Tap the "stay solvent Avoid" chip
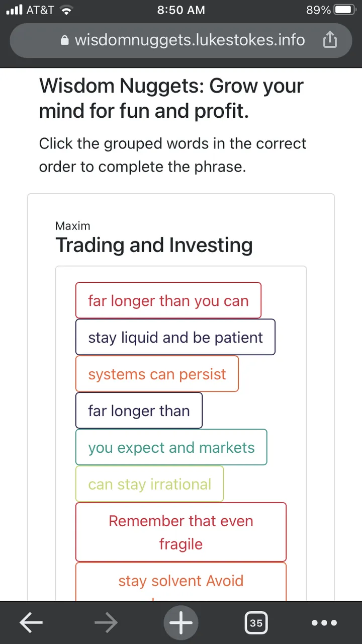 click(181, 582)
